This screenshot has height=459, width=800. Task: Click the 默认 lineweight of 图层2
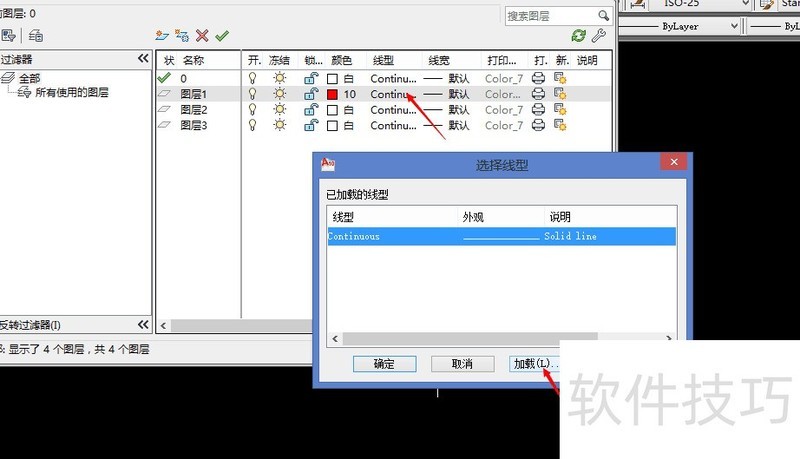(459, 110)
